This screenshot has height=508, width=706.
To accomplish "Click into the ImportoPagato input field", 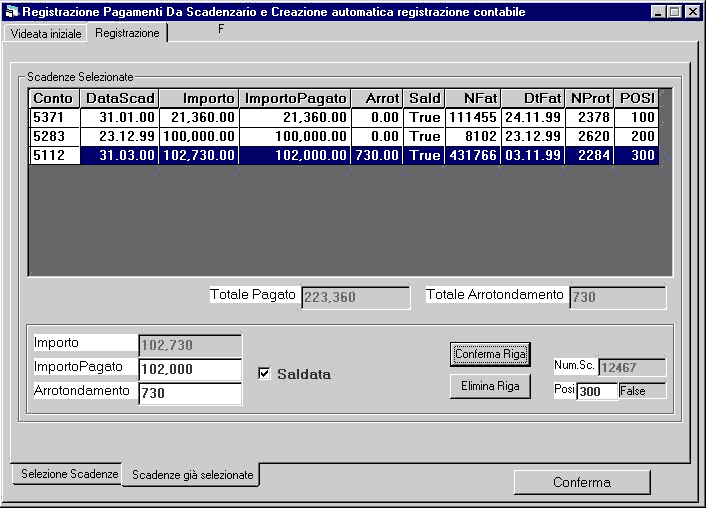I will 190,369.
